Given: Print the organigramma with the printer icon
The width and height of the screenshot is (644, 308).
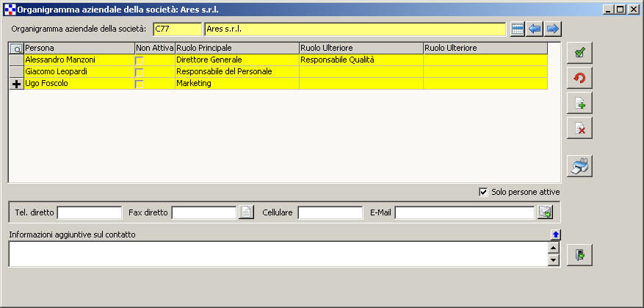Looking at the screenshot, I should [x=579, y=166].
